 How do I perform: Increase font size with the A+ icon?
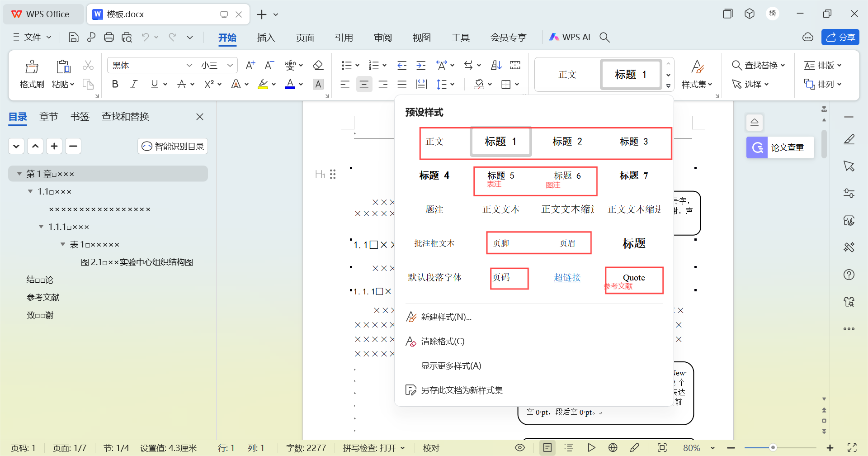coord(250,65)
